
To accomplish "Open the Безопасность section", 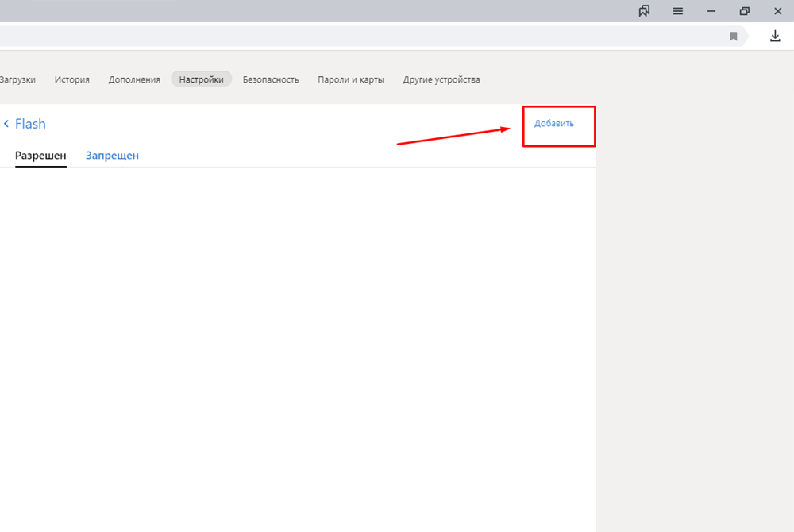I will 271,79.
